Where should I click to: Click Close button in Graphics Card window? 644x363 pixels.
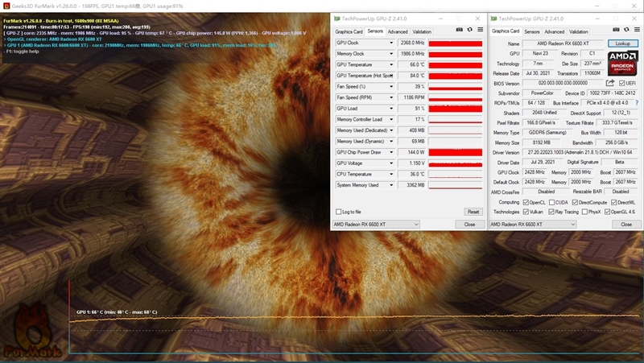(626, 225)
